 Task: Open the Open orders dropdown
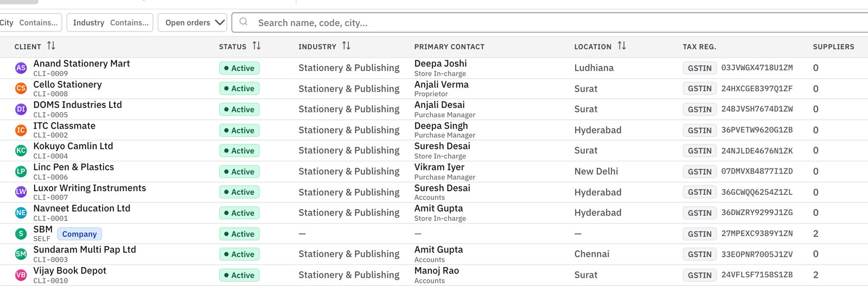click(x=193, y=23)
